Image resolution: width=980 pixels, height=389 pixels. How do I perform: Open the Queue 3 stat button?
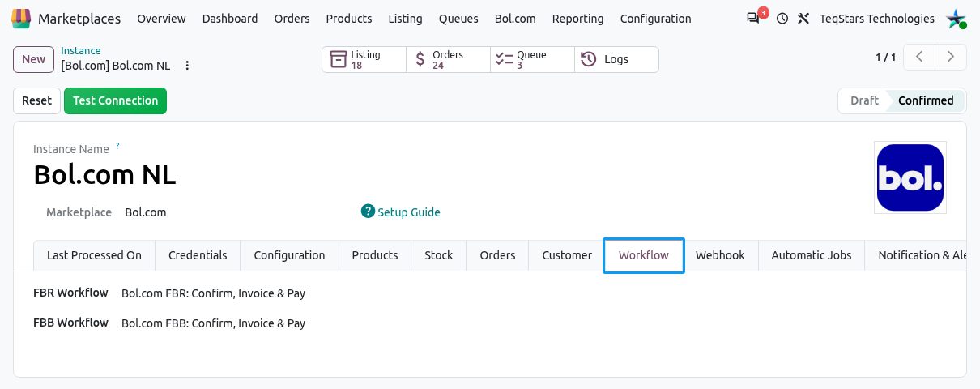coord(532,59)
